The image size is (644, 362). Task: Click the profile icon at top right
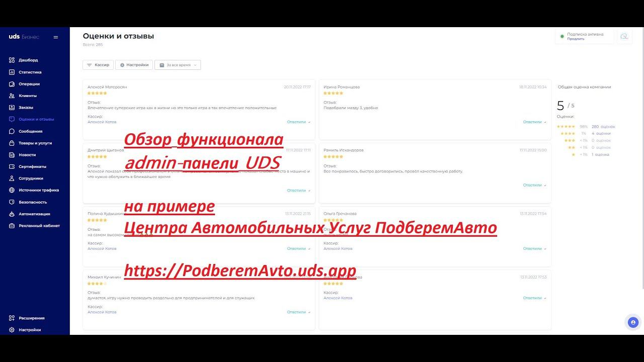pos(624,37)
